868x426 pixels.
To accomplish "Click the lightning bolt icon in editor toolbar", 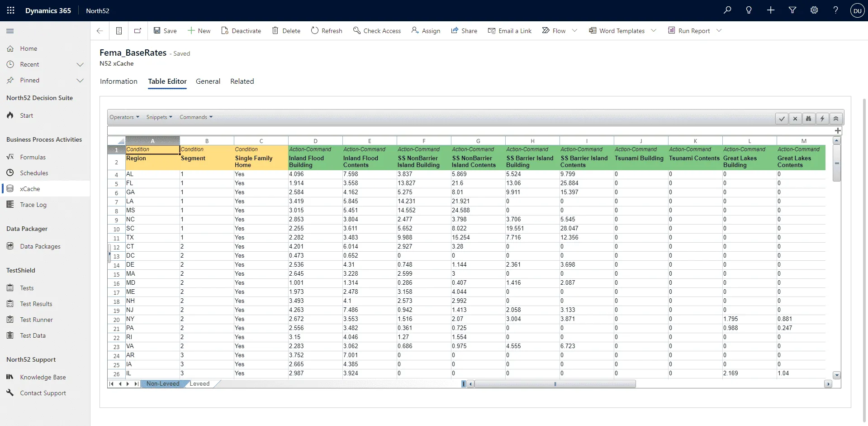I will pos(822,119).
